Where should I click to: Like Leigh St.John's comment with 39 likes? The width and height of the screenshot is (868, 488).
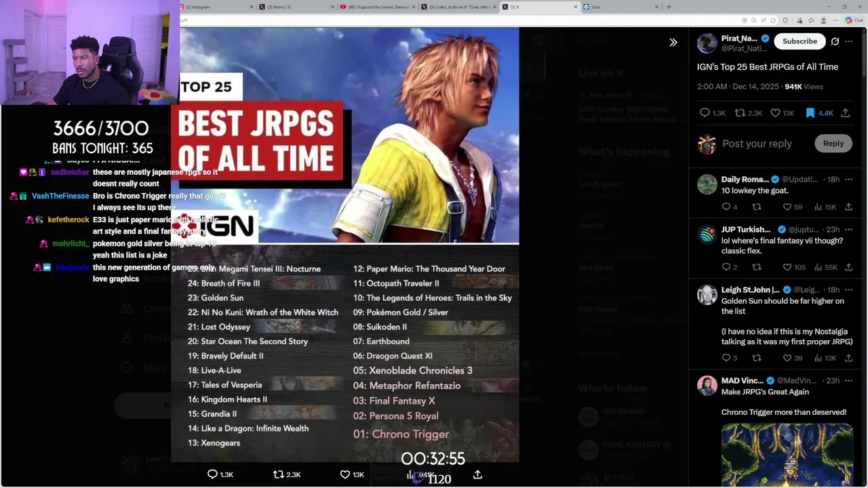787,358
